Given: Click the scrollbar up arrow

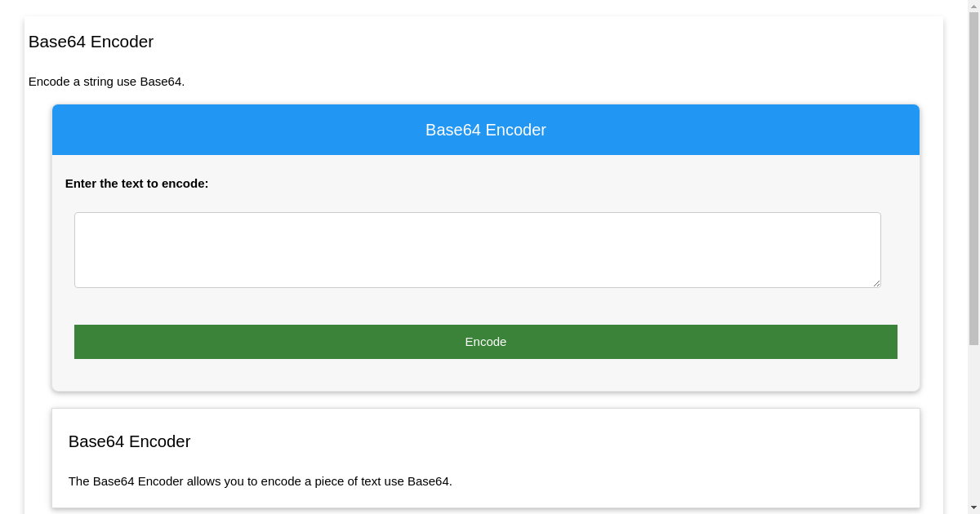Looking at the screenshot, I should [x=972, y=7].
